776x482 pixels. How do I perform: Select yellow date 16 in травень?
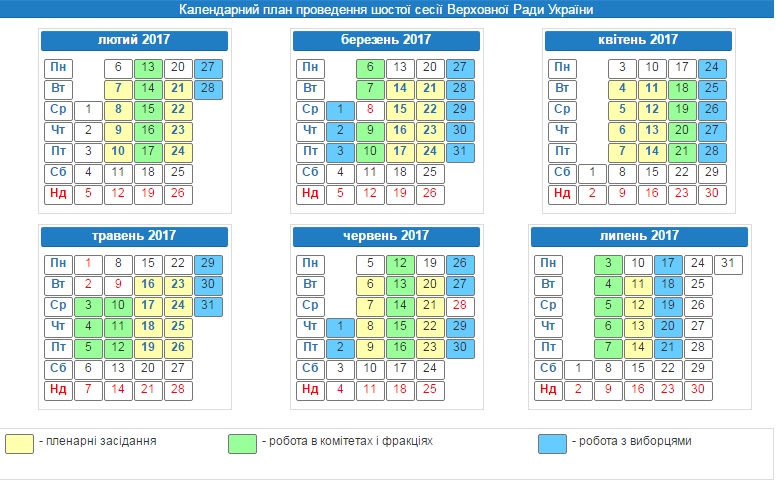coord(148,286)
